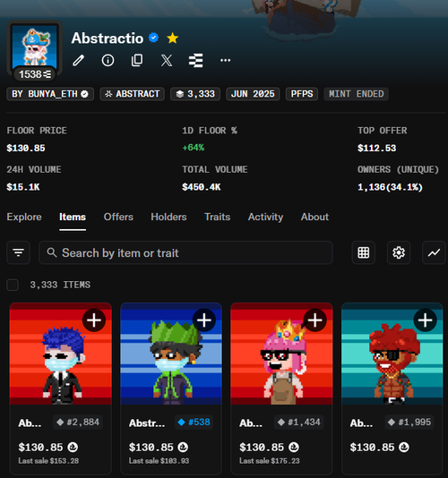This screenshot has width=448, height=478.
Task: Open the pink-haired crown NFT thumbnail
Action: [x=281, y=354]
